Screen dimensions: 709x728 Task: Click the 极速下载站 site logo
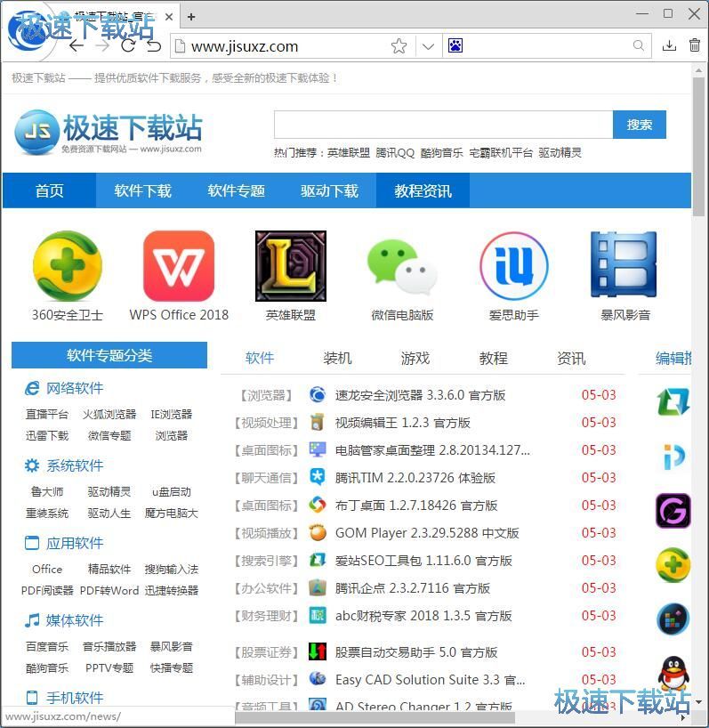click(x=109, y=132)
